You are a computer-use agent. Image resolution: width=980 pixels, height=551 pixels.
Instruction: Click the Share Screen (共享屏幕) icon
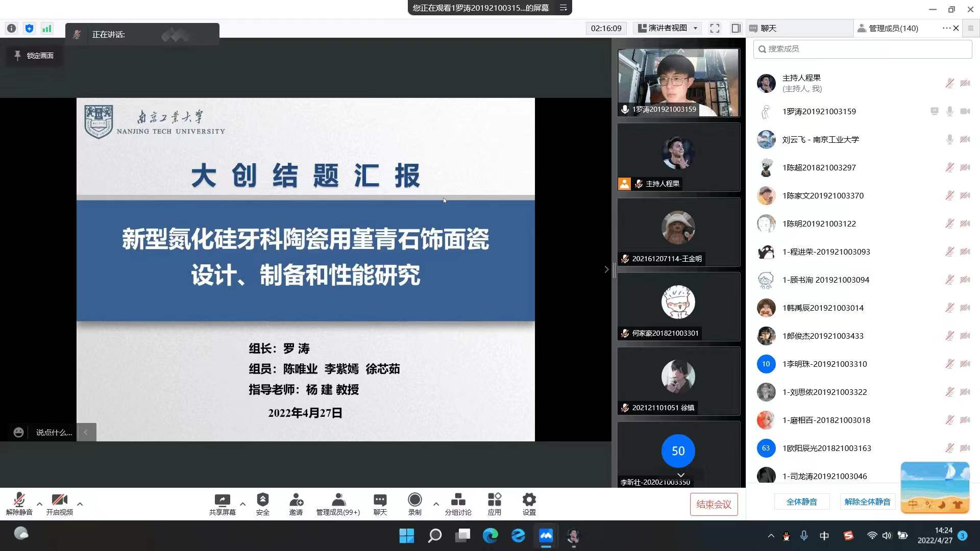click(x=222, y=500)
